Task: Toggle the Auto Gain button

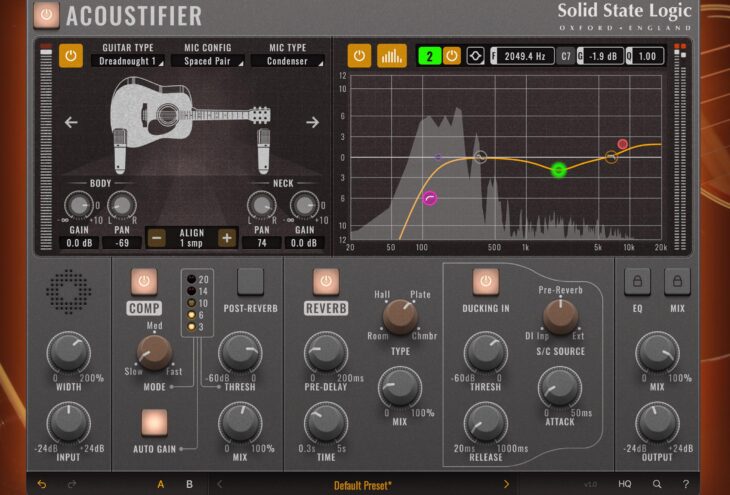Action: [x=154, y=422]
